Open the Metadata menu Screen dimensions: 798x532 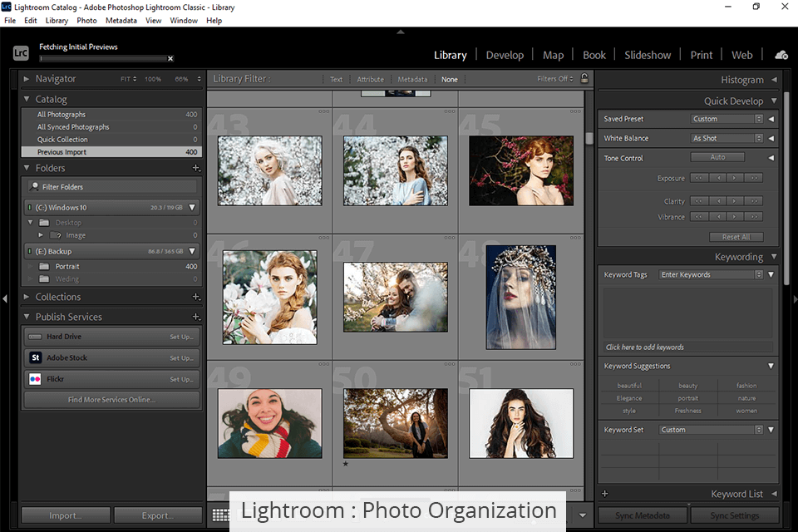coord(121,20)
